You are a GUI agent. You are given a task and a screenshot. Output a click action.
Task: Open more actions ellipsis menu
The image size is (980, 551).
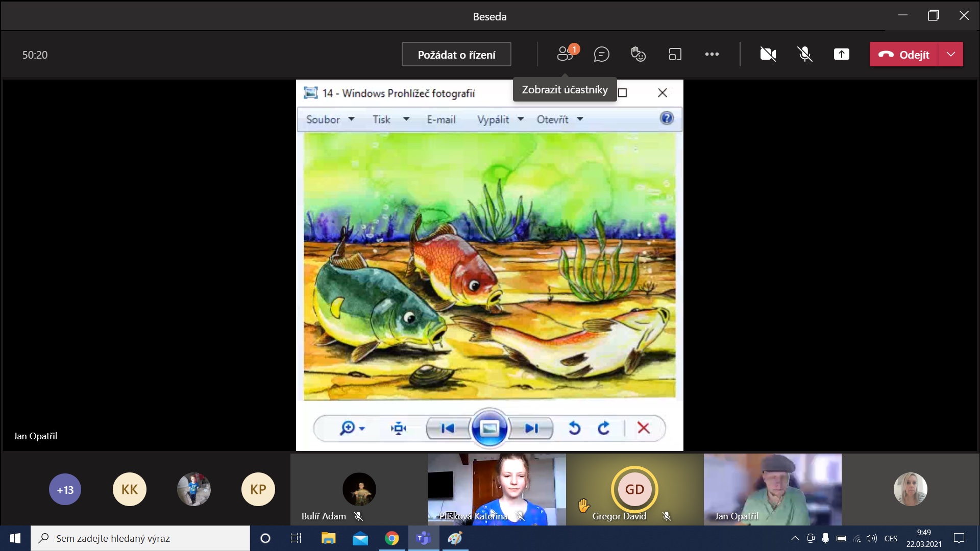[712, 54]
